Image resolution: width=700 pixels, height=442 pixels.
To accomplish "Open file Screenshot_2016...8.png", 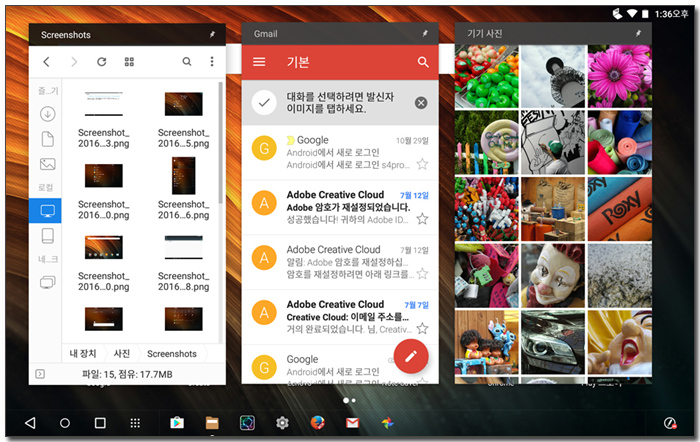I will (183, 262).
